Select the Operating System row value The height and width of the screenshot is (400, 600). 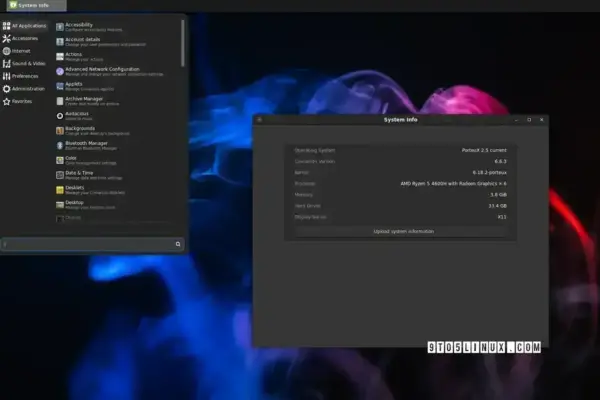(484, 150)
